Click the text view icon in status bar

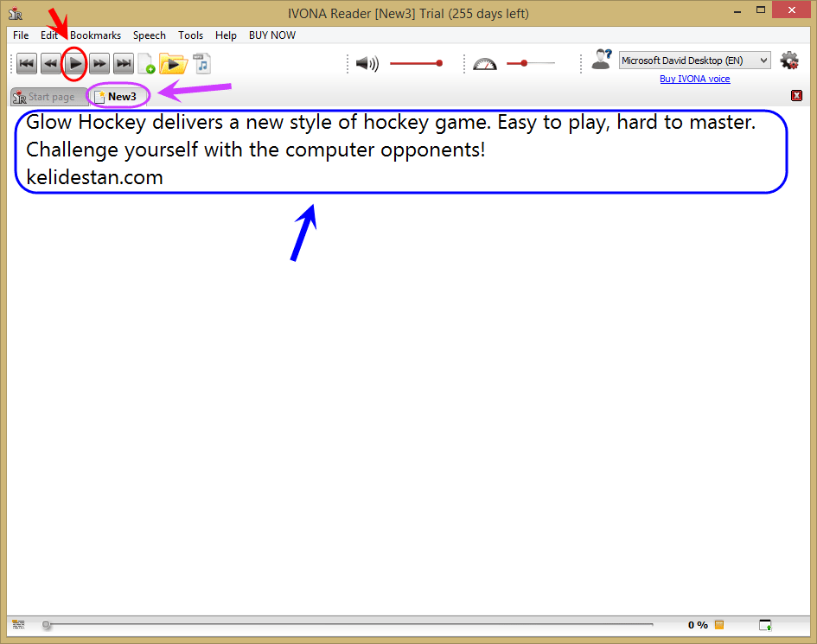(18, 624)
